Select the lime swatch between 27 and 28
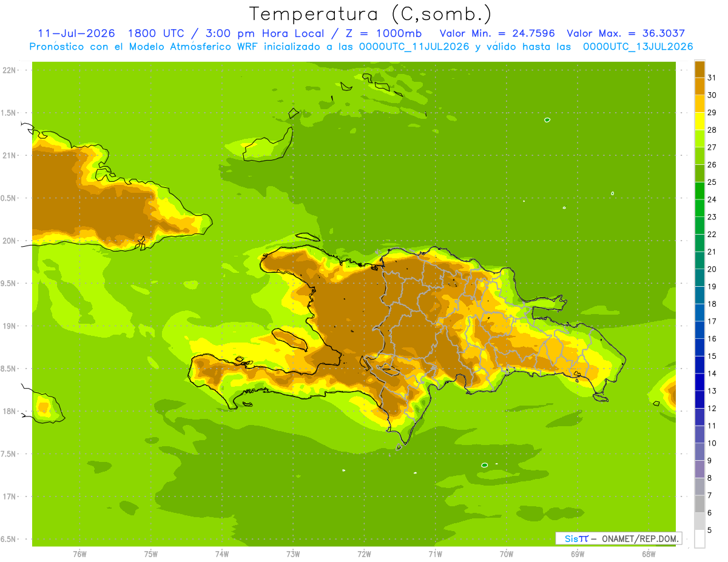Viewport: 728px width, 562px height. point(699,138)
